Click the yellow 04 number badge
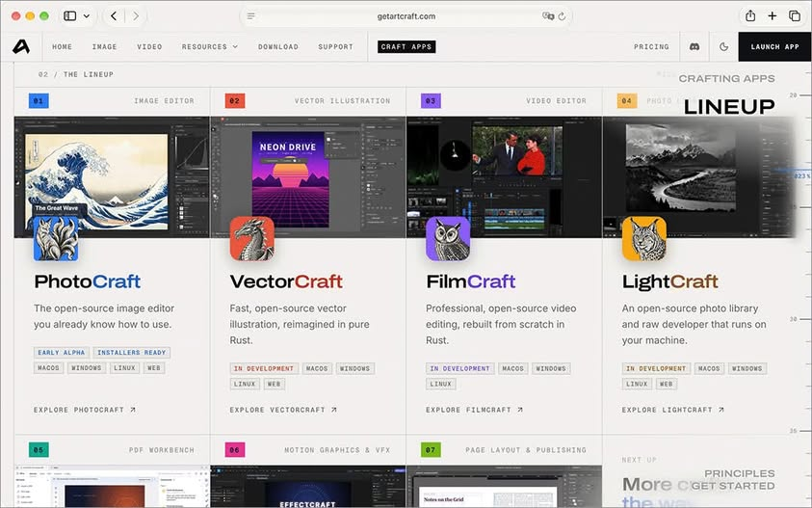Viewport: 812px width, 508px height. (x=627, y=100)
